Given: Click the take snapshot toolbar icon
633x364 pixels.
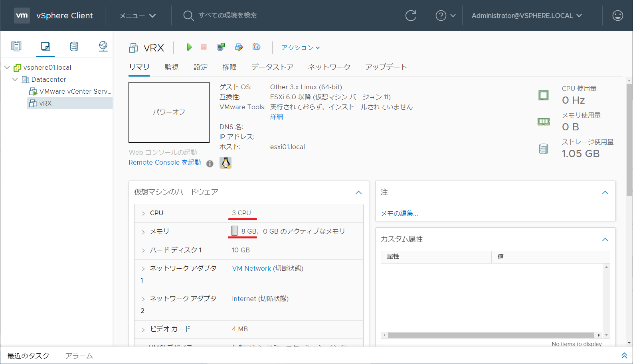Looking at the screenshot, I should click(x=256, y=47).
